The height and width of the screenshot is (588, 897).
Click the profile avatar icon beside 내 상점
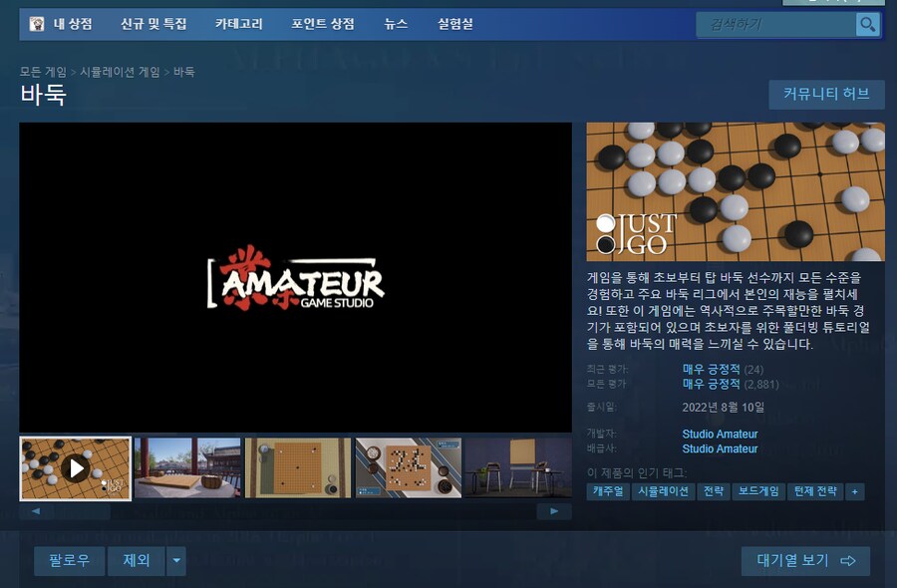click(x=37, y=24)
